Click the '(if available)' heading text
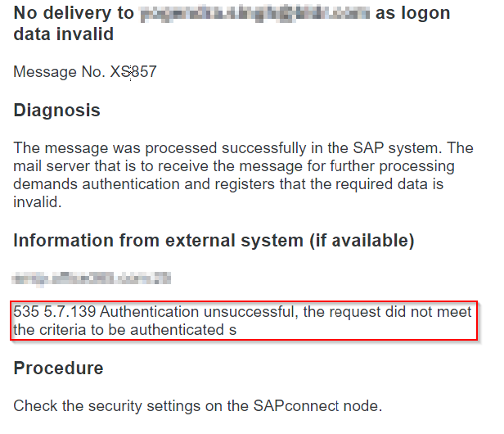504x434 pixels. click(x=362, y=241)
